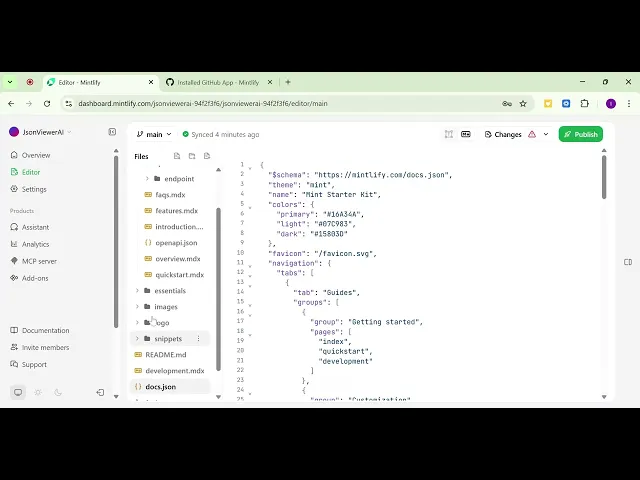Close the Installed GitHub App tab
Viewport: 640px width, 480px height.
pos(270,82)
